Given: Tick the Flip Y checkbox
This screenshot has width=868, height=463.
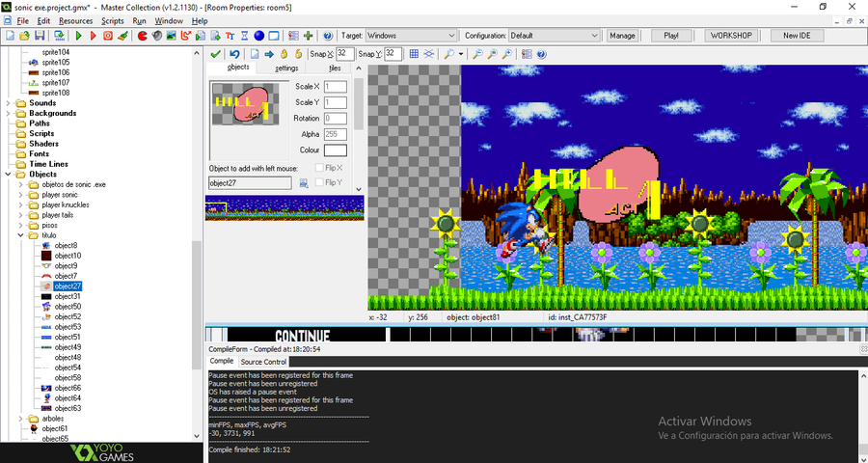Looking at the screenshot, I should [x=319, y=182].
